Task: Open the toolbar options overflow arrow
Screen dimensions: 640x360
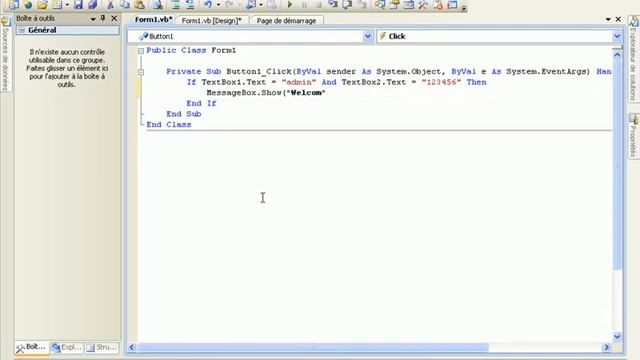Action: [x=464, y=7]
